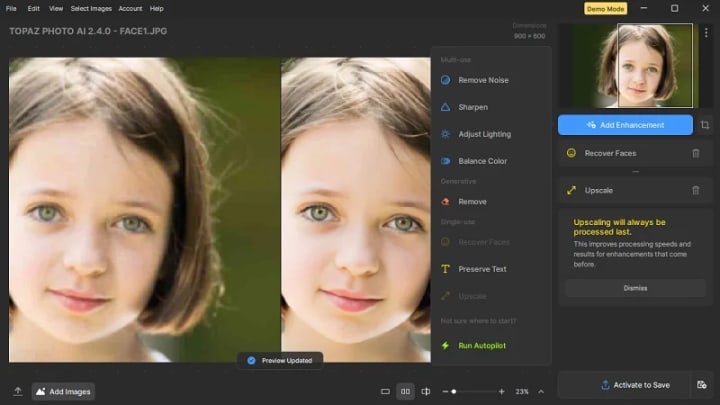720x405 pixels.
Task: Select the generative Remove tool
Action: [x=472, y=202]
